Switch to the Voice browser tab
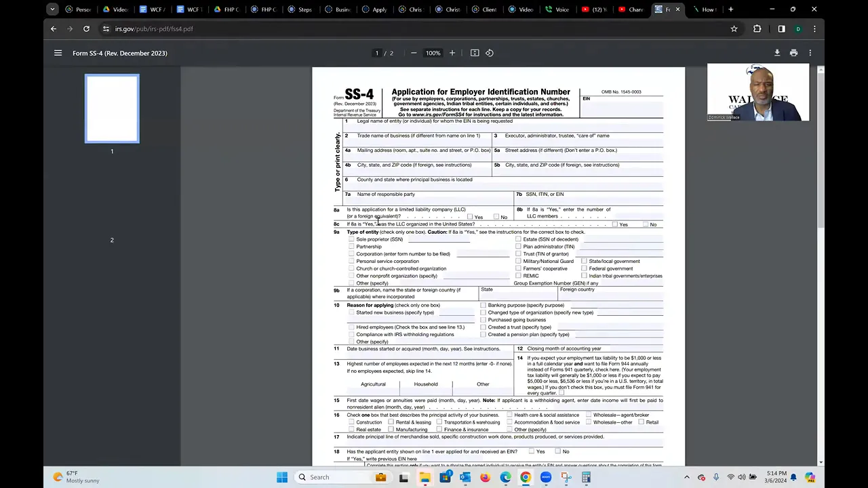 click(x=557, y=9)
